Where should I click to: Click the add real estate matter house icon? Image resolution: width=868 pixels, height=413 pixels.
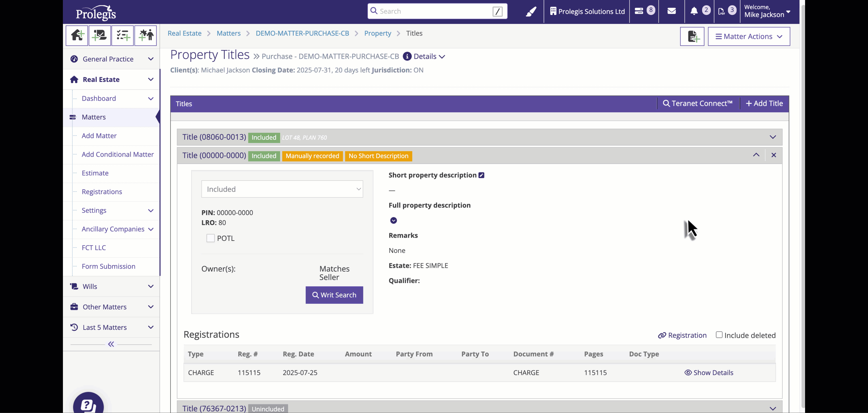pyautogui.click(x=77, y=35)
